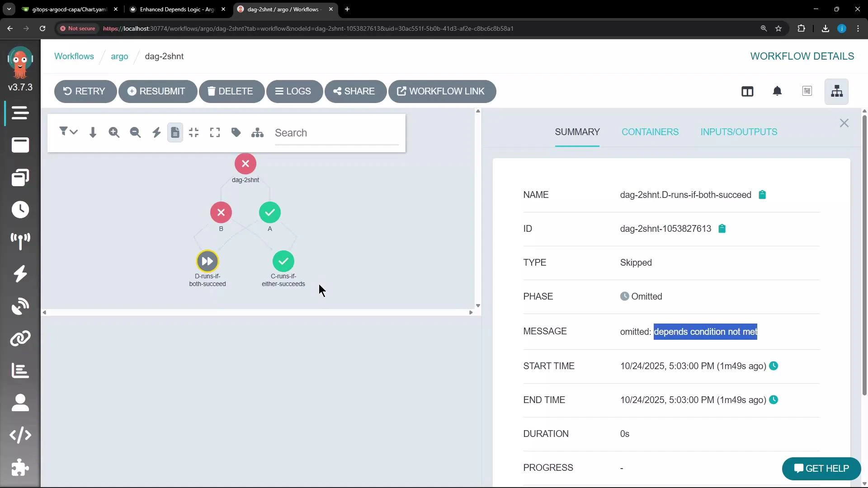Open the browser tab search dropdown
The width and height of the screenshot is (868, 488).
(x=9, y=9)
